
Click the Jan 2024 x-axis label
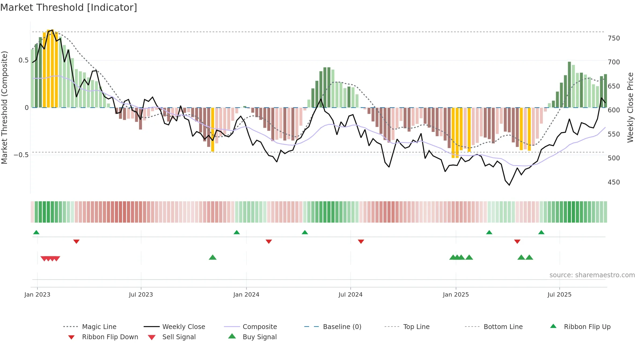coord(246,294)
